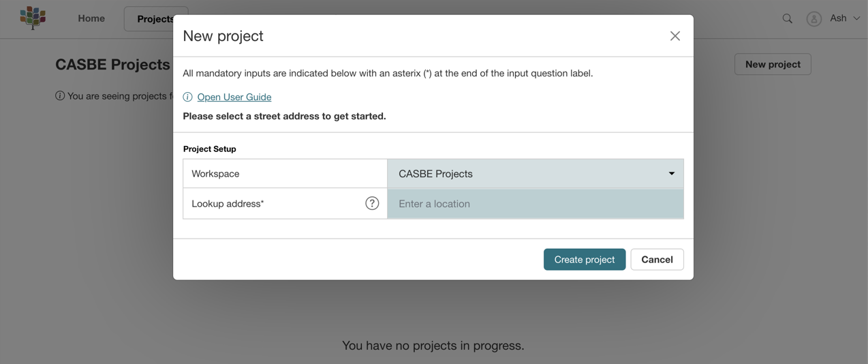
Task: Click the CASBE Projects page heading
Action: (x=112, y=64)
